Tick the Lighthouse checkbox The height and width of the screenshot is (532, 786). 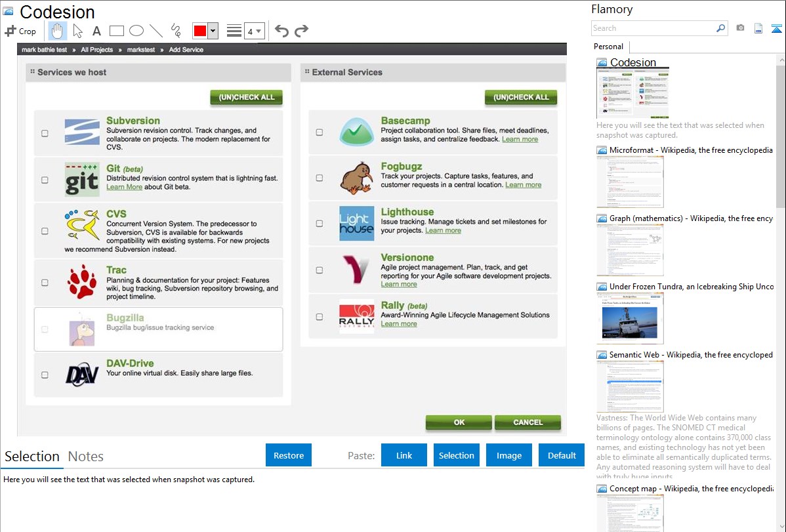[x=320, y=223]
